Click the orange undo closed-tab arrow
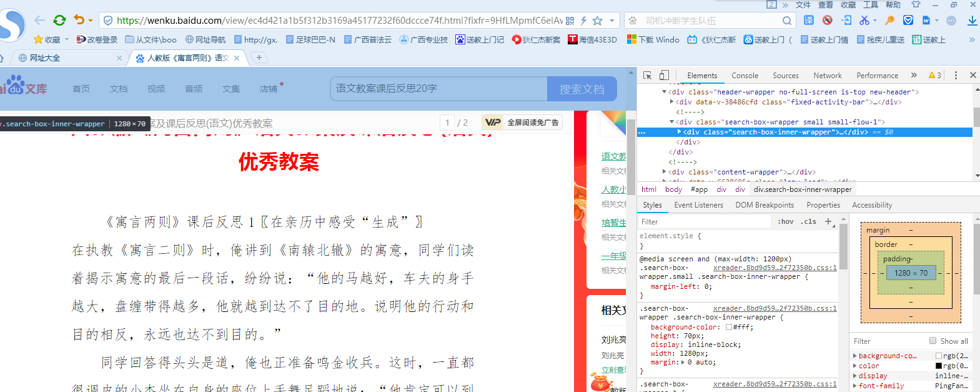 click(79, 20)
